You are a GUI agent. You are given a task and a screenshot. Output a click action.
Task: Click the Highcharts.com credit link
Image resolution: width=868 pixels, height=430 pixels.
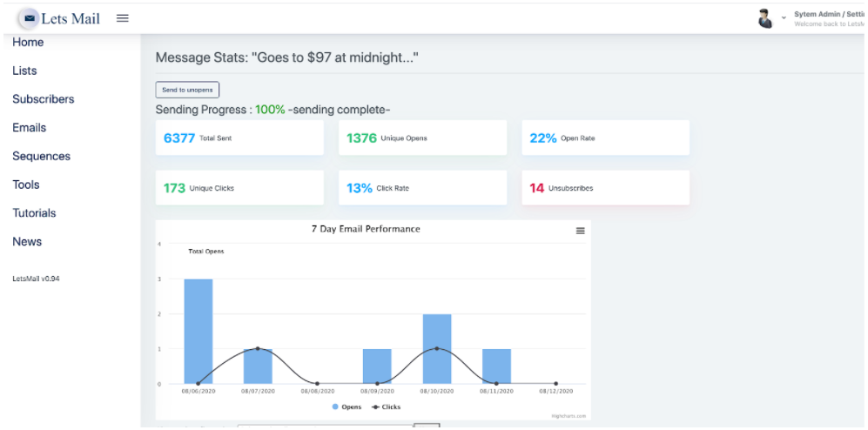[569, 416]
